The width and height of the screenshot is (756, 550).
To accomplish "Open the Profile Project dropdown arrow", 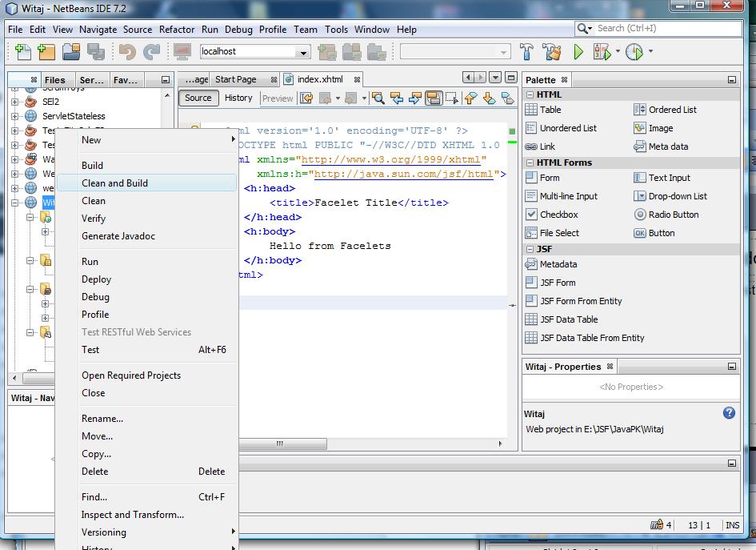I will pos(650,51).
